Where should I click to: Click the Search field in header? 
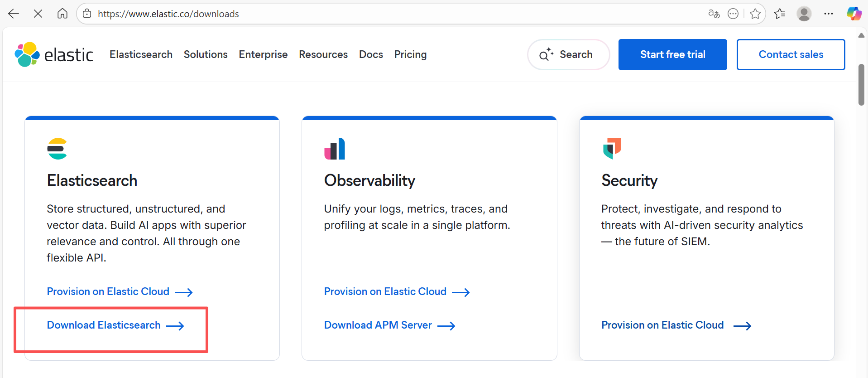point(568,54)
